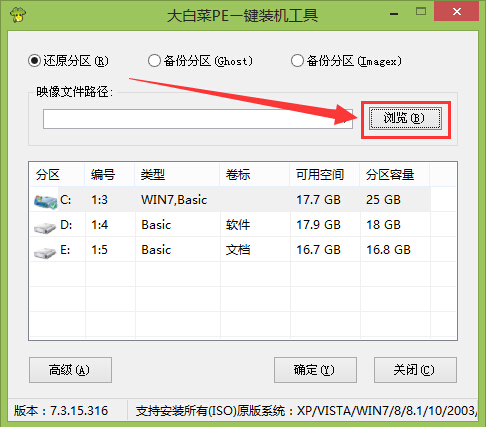Click the Dabaicai app logo icon
Screen dimensions: 486x427
coord(18,14)
